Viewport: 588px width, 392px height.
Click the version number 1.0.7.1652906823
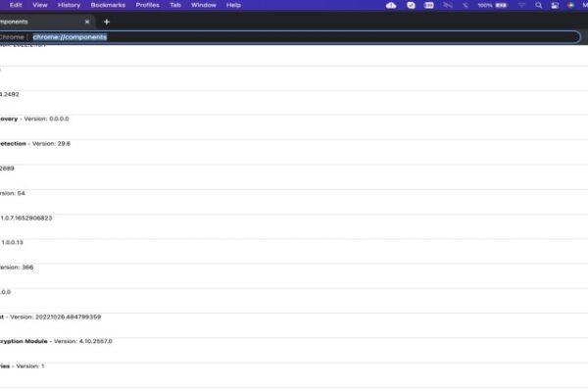point(26,218)
